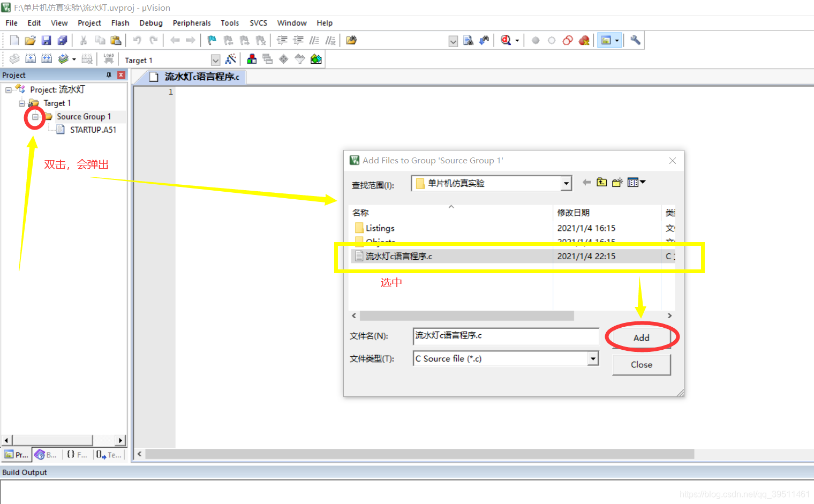Close the Project panel with red X

coord(121,75)
